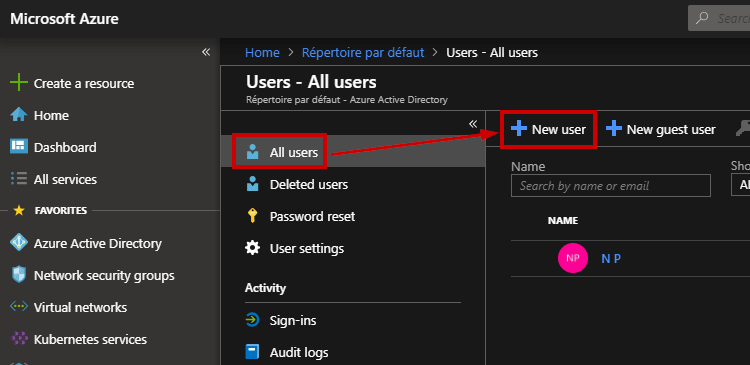Image resolution: width=750 pixels, height=365 pixels.
Task: Click the New guest user button
Action: [661, 129]
